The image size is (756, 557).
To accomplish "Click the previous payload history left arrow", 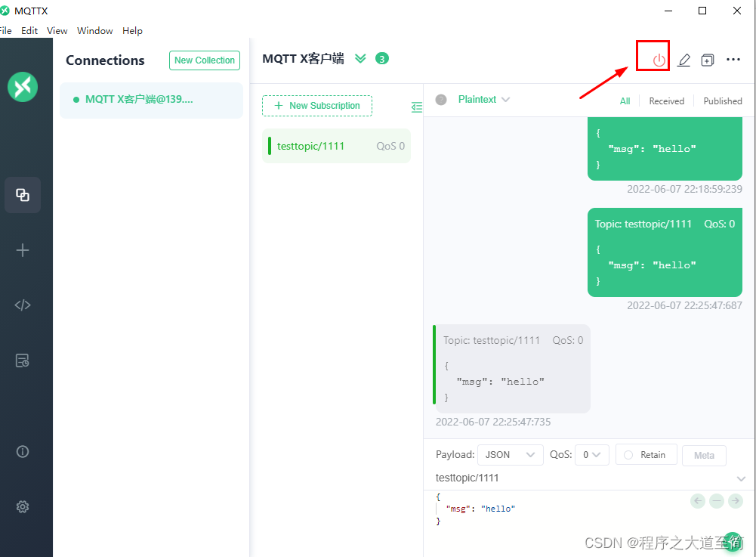I will click(698, 501).
